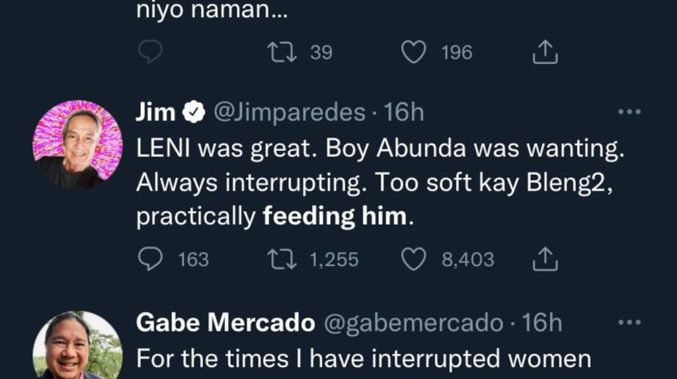Open Jim's profile picture
The height and width of the screenshot is (379, 677).
[x=78, y=145]
